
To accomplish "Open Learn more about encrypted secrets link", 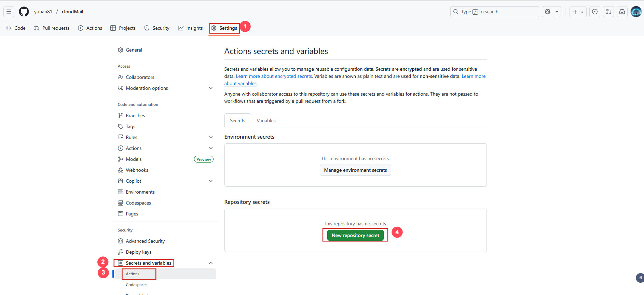I will click(274, 76).
